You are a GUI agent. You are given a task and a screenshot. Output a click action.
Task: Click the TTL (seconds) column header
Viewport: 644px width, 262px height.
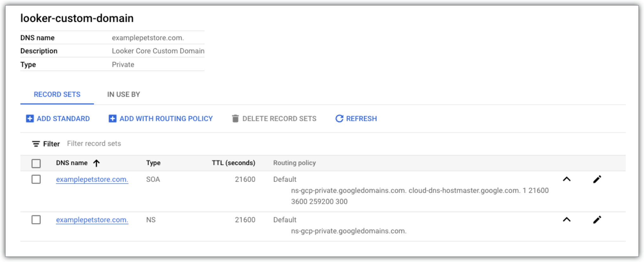[x=233, y=163]
